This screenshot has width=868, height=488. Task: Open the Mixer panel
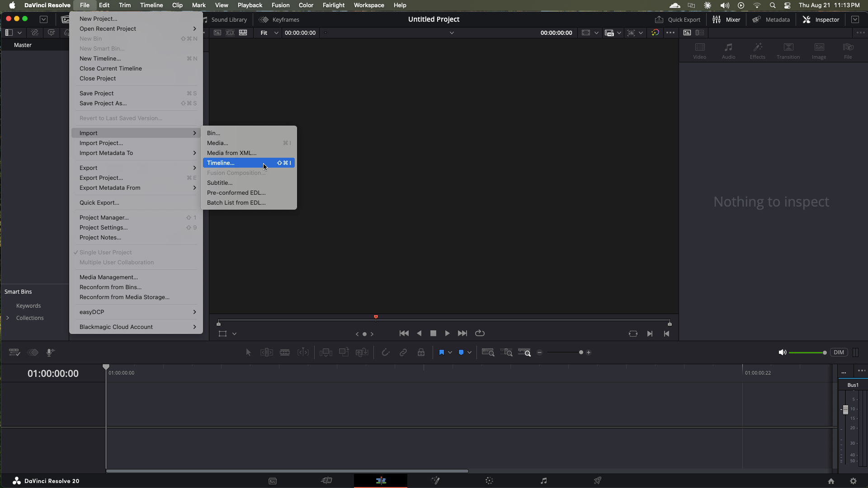click(x=726, y=19)
